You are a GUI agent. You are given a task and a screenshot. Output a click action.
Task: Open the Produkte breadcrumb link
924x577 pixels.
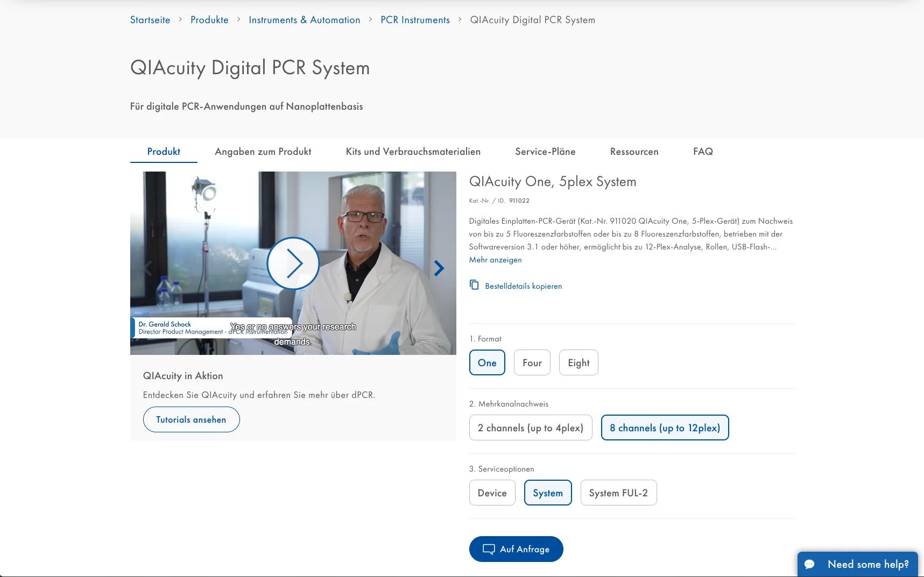point(209,20)
